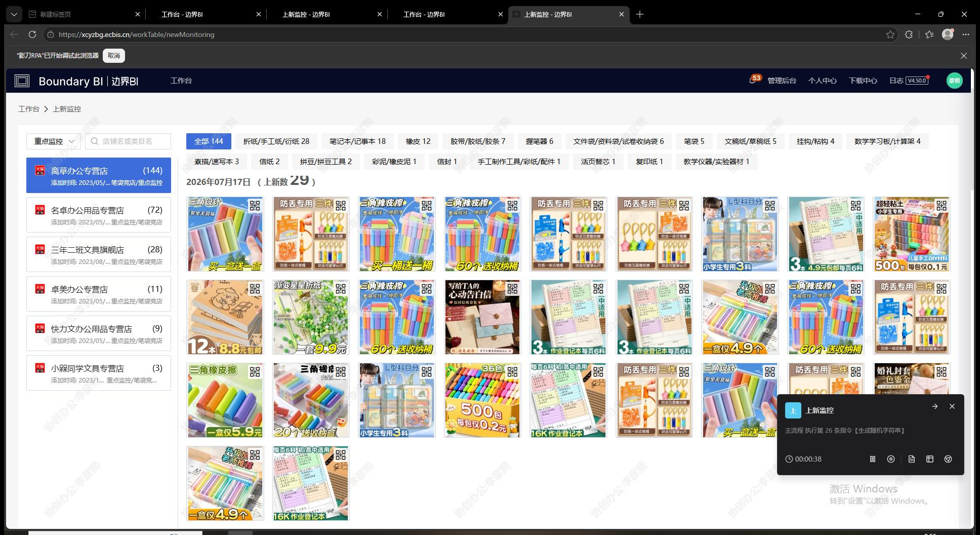Open the browser profile avatar
This screenshot has height=535, width=980.
[x=948, y=34]
